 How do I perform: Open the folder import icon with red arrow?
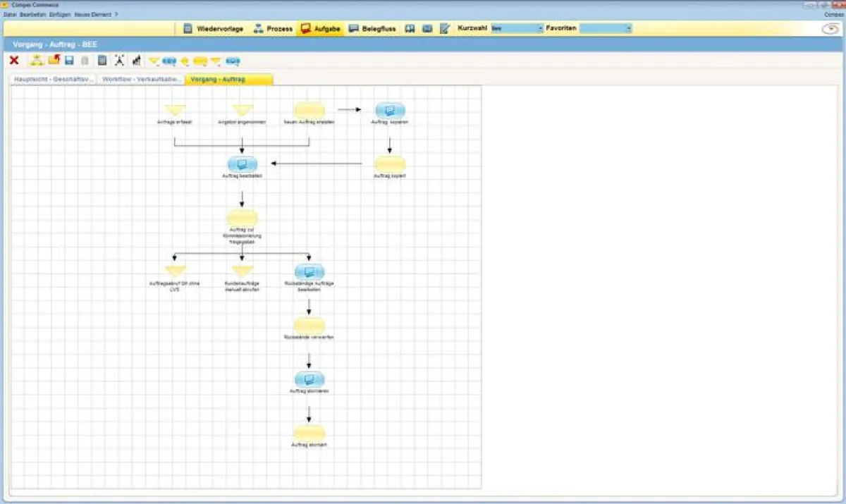point(52,60)
